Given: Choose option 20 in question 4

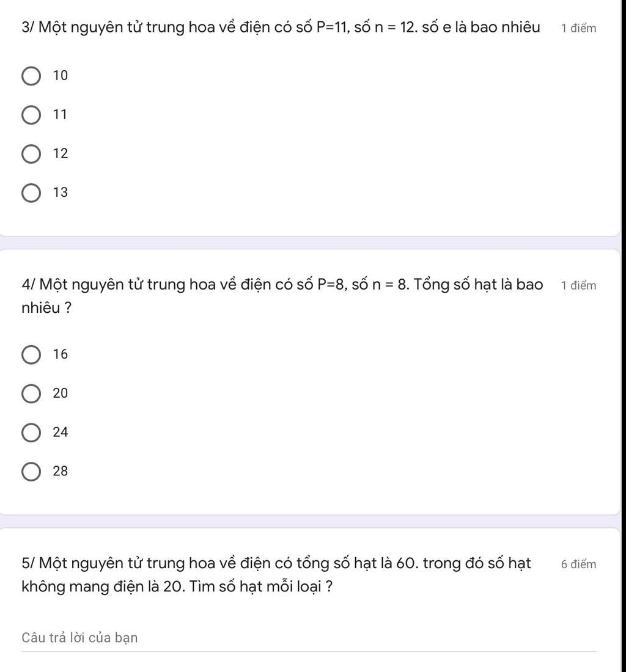Looking at the screenshot, I should [x=31, y=393].
